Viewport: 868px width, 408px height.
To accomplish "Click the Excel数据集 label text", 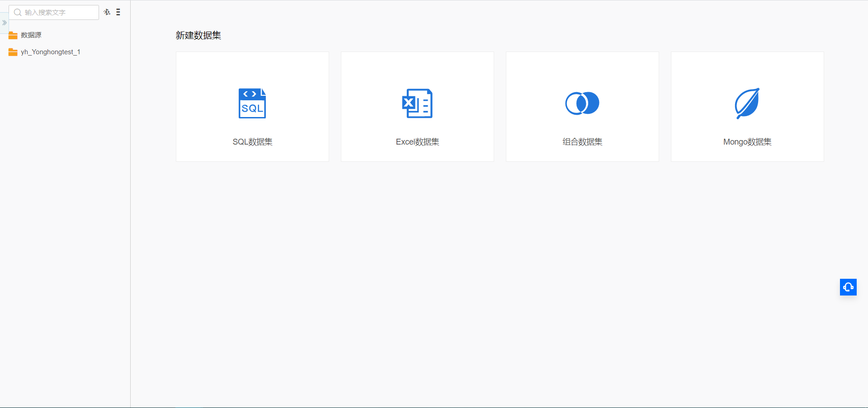I will [x=417, y=141].
